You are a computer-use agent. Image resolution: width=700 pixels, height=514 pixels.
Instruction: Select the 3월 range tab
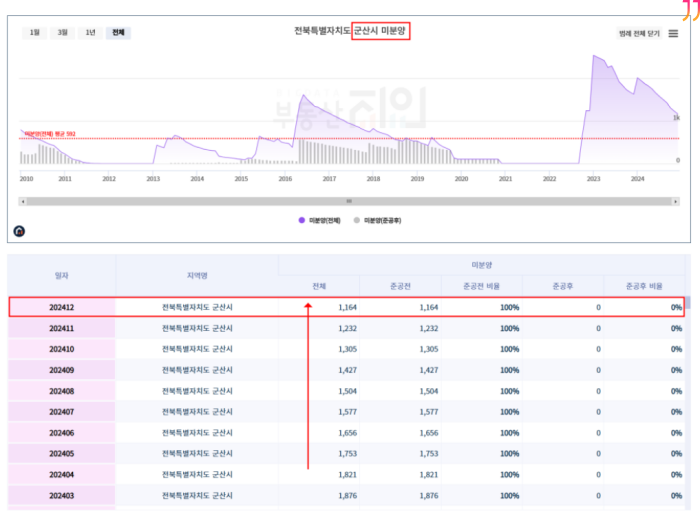point(62,33)
